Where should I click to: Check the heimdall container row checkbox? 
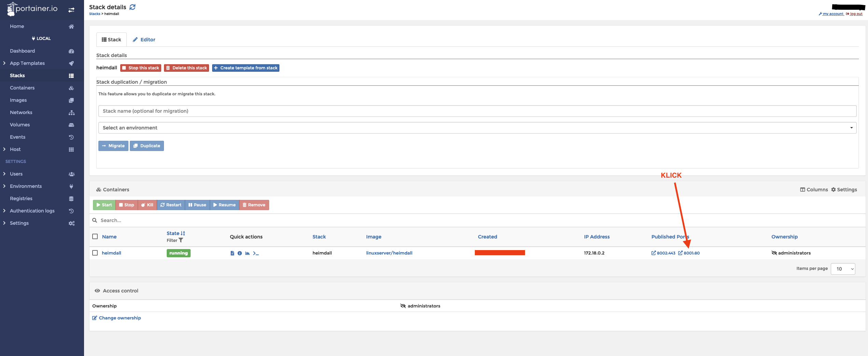[x=95, y=253]
